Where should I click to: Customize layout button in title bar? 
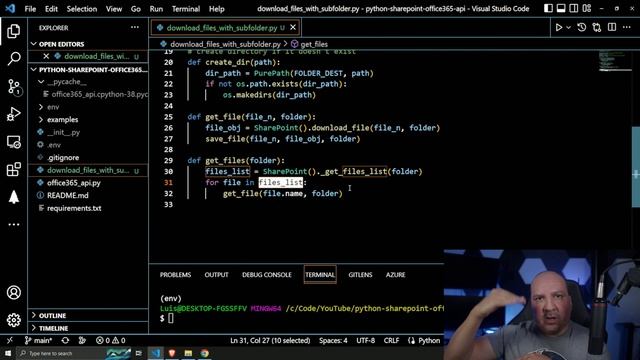(587, 8)
